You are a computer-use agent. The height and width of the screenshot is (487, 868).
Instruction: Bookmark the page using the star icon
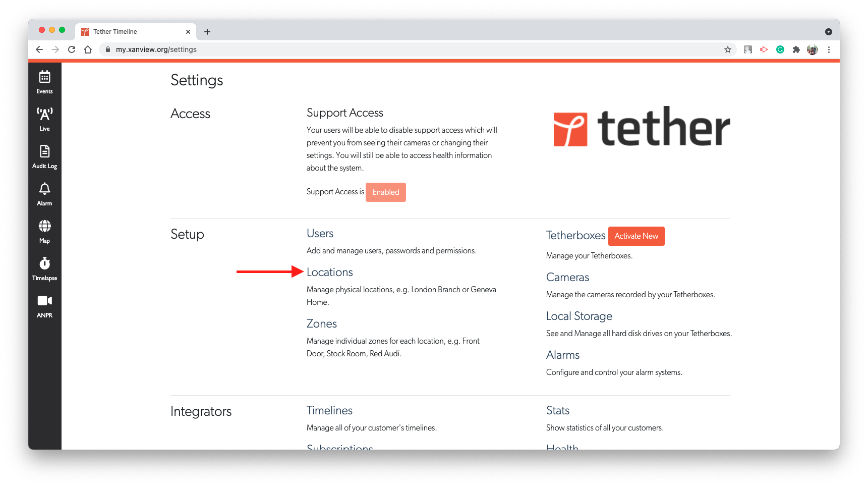click(728, 49)
